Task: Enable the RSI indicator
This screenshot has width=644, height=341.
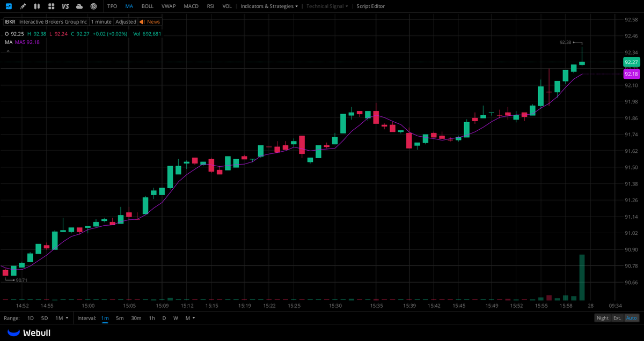Action: point(211,6)
